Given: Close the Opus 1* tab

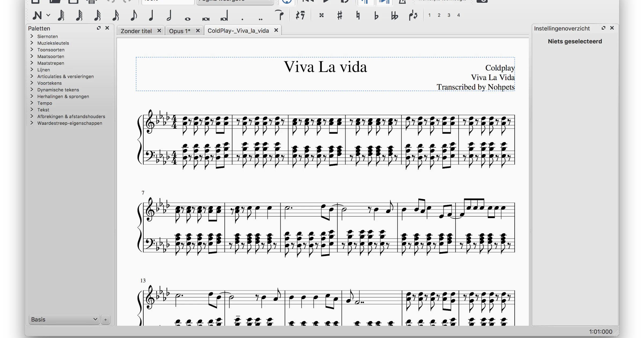Looking at the screenshot, I should click(x=198, y=31).
